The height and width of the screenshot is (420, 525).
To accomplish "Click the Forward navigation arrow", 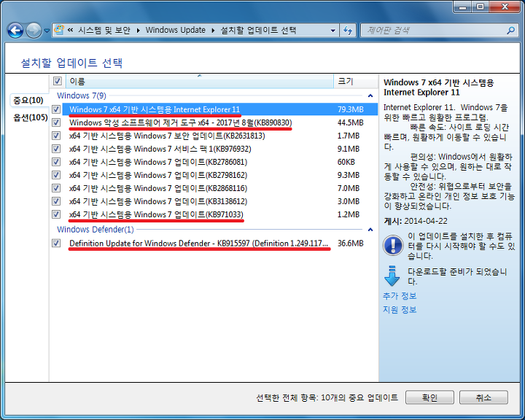I will (34, 31).
